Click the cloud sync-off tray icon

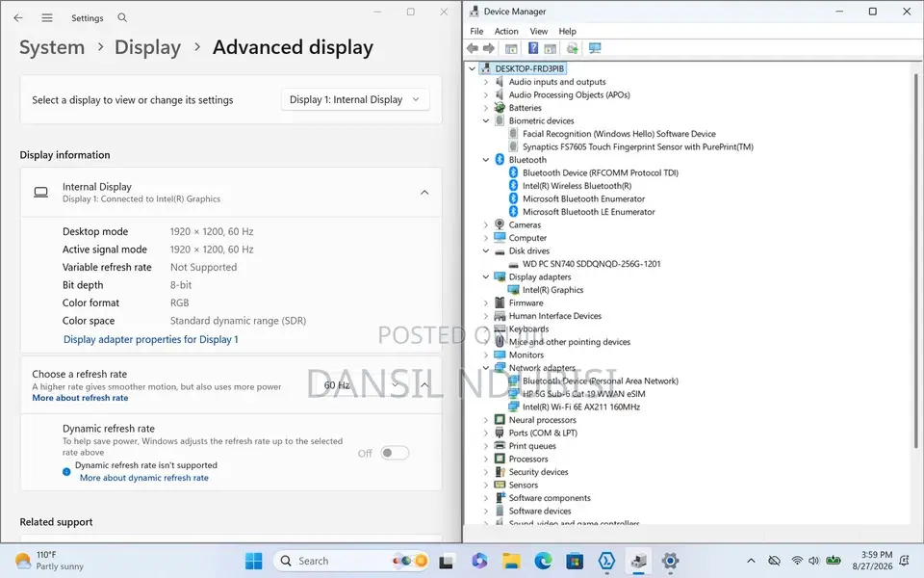(774, 561)
